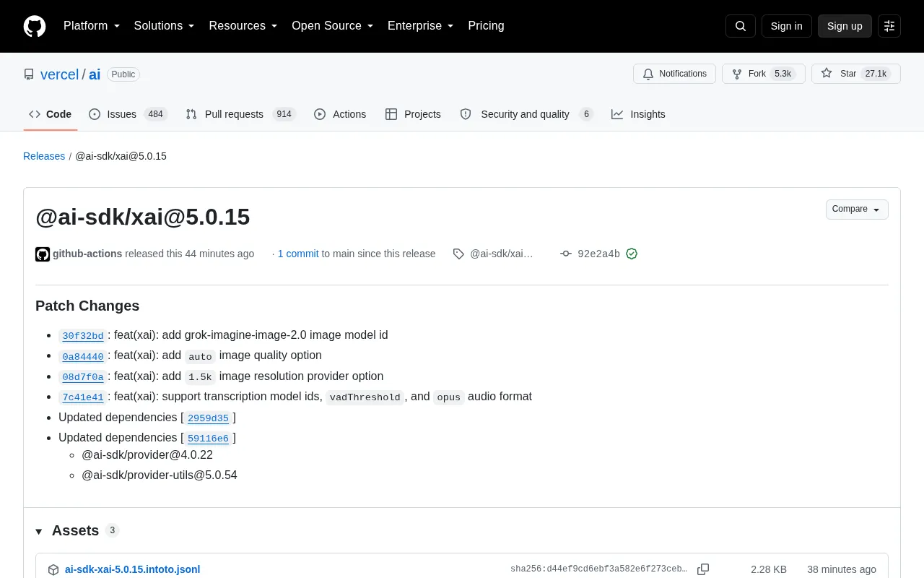Open commit hash 92e2a4b
The image size is (924, 578).
599,254
